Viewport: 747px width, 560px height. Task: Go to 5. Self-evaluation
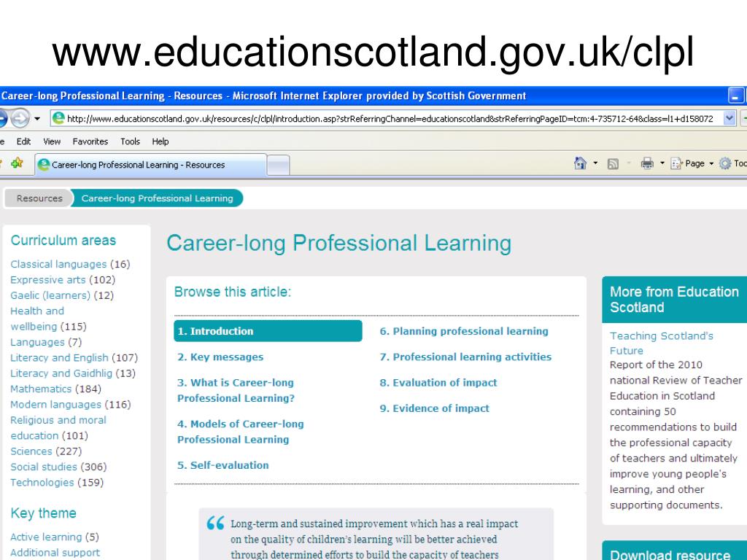point(223,465)
